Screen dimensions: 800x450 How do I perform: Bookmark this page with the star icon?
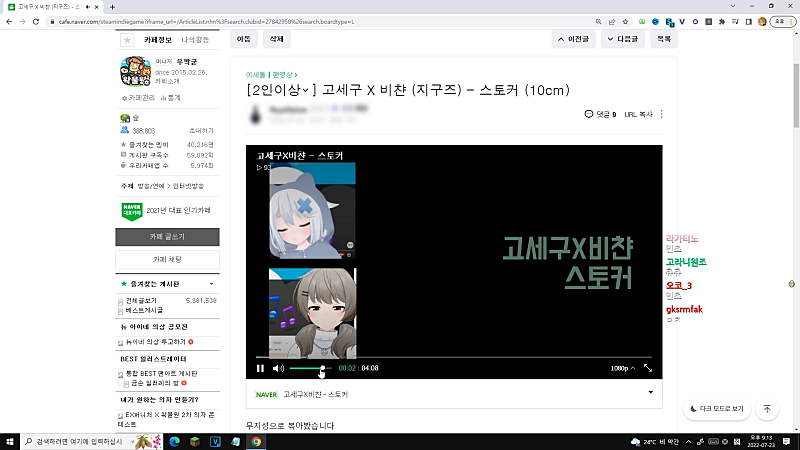point(625,21)
